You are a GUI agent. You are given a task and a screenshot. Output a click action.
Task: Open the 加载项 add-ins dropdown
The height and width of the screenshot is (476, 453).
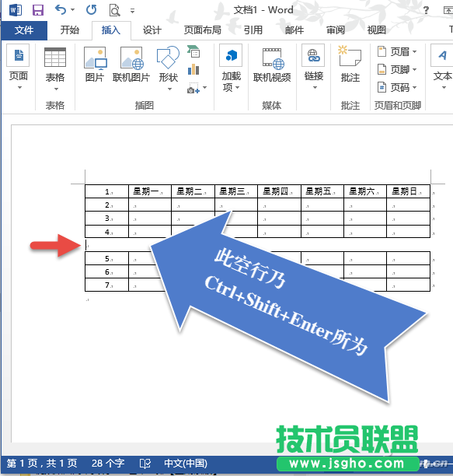click(231, 68)
